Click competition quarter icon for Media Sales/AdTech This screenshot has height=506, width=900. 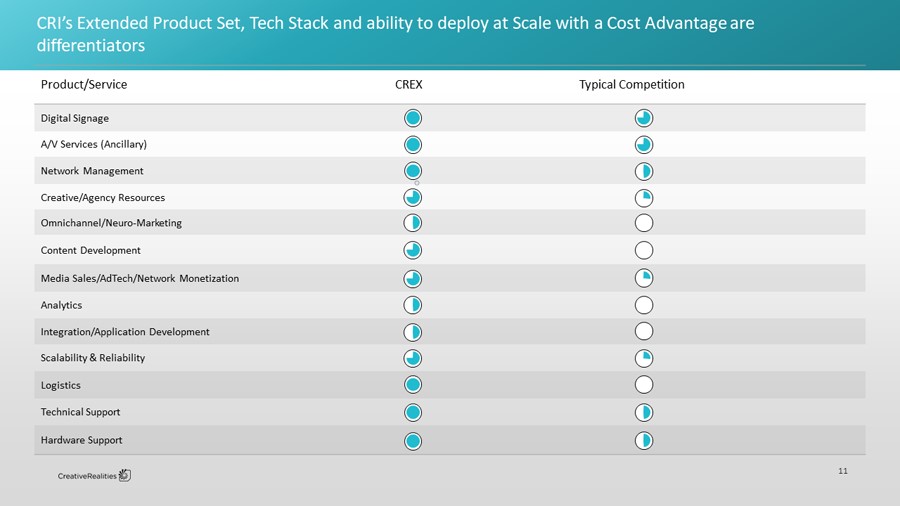point(644,278)
